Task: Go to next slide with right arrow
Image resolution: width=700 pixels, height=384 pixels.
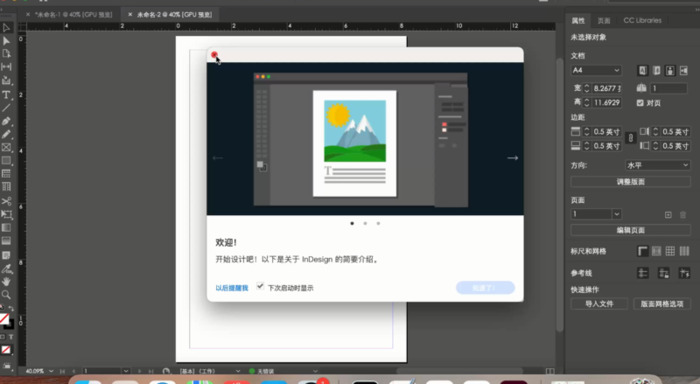Action: pos(512,158)
